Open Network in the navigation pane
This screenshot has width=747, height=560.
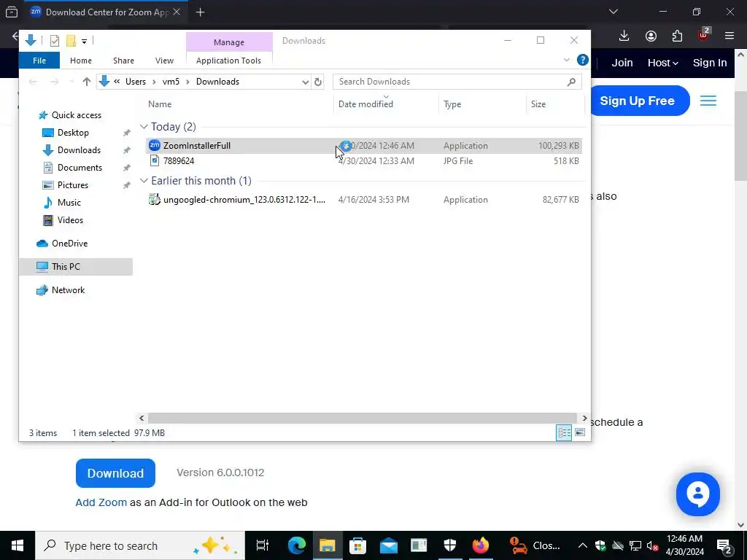(68, 290)
